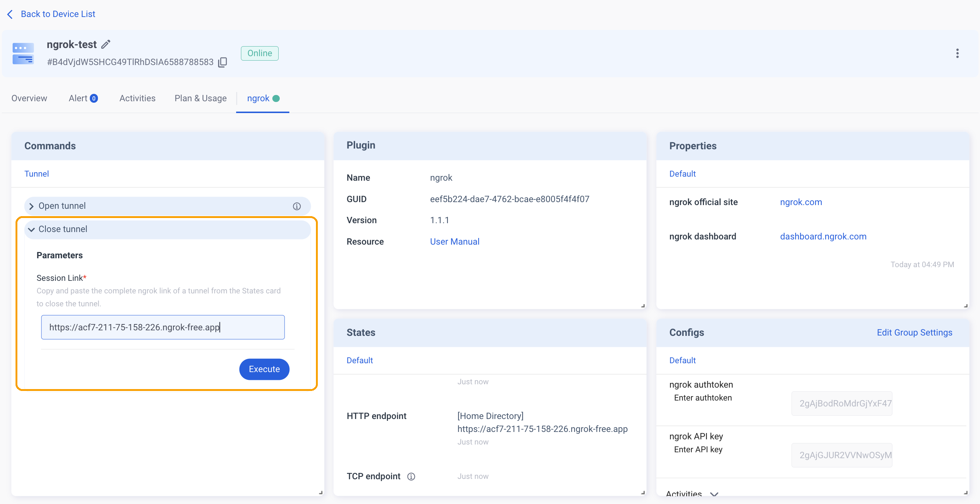Screen dimensions: 980x504
Task: Collapse the Close tunnel section
Action: 167,229
